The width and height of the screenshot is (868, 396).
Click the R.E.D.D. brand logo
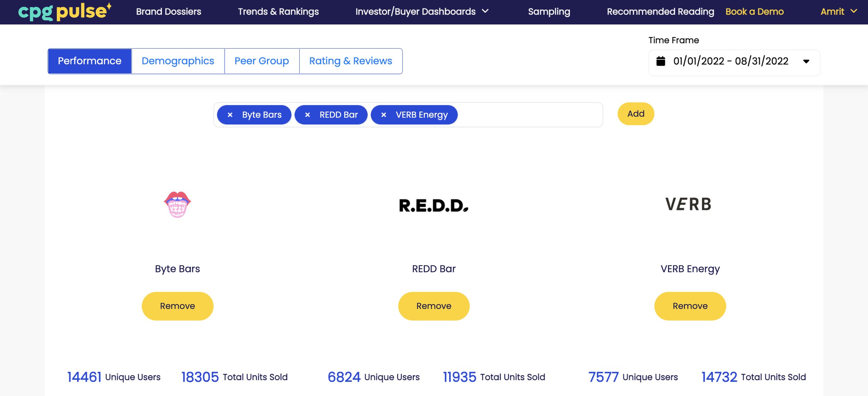click(434, 205)
